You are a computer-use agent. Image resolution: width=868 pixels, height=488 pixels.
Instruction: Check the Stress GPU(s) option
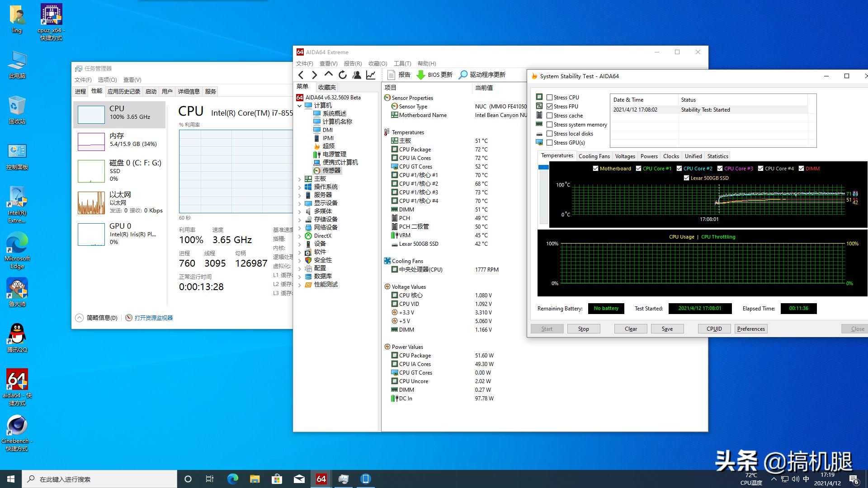tap(549, 142)
